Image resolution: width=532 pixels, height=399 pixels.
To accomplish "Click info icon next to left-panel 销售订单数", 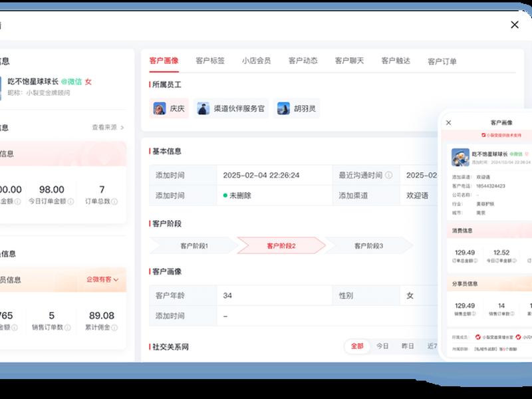I will coord(68,328).
